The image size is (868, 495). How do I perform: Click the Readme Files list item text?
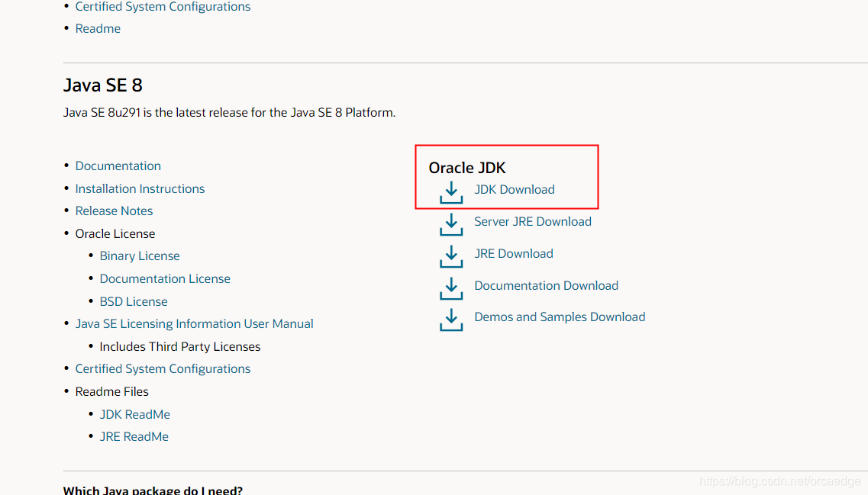(x=111, y=391)
